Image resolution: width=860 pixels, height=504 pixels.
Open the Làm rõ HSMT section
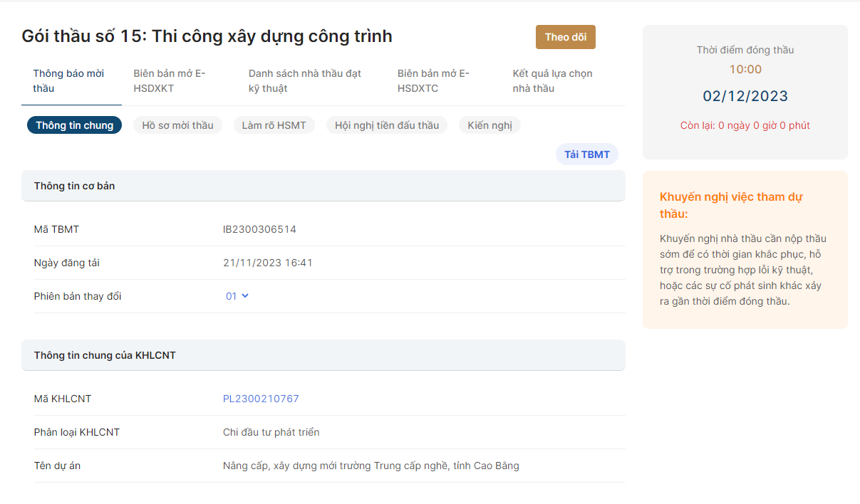click(x=274, y=125)
